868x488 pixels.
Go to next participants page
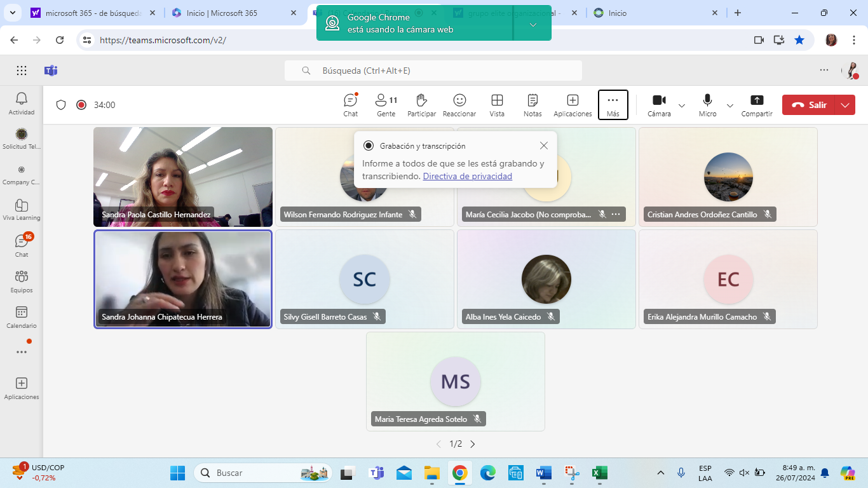(472, 444)
